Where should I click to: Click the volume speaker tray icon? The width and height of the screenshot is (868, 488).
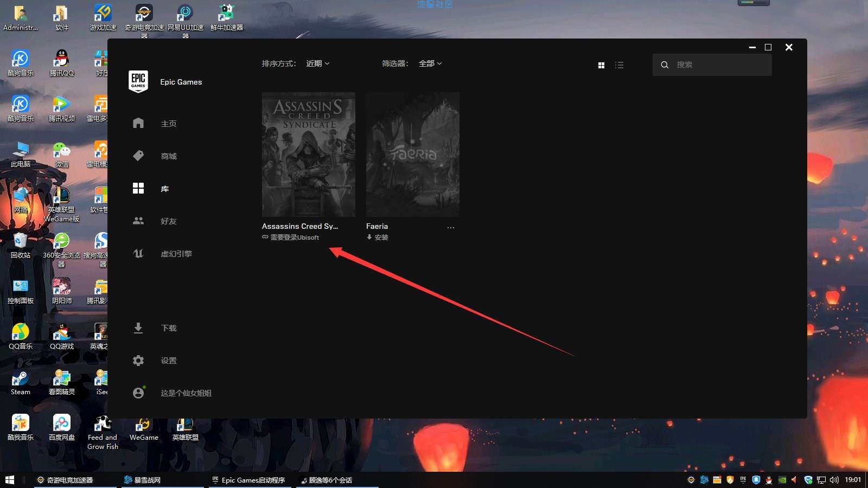[x=834, y=480]
